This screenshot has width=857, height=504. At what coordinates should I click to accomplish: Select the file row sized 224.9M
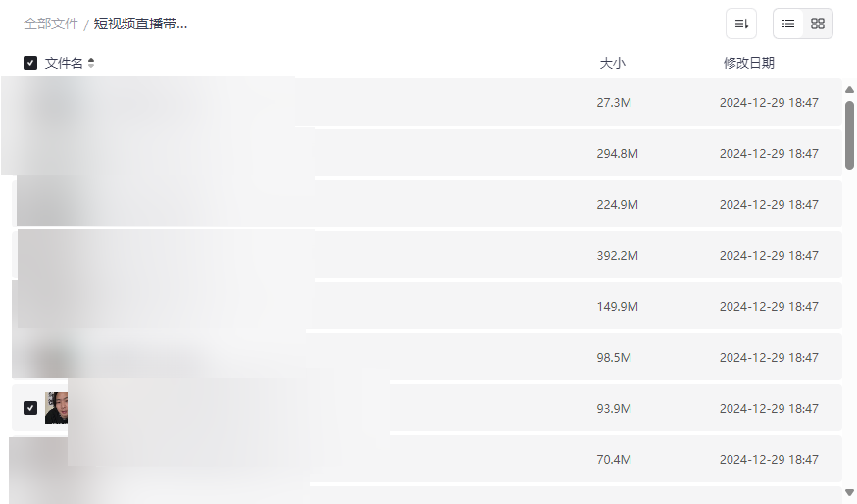coord(490,204)
